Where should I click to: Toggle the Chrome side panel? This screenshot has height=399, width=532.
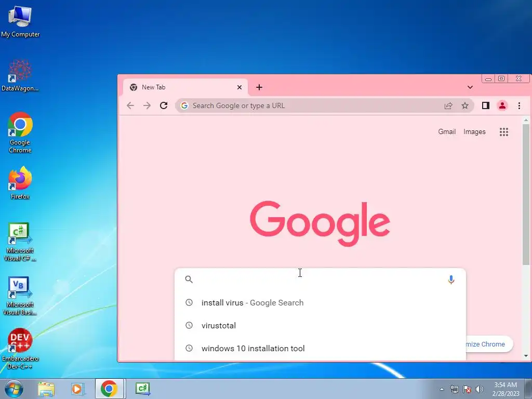point(486,105)
